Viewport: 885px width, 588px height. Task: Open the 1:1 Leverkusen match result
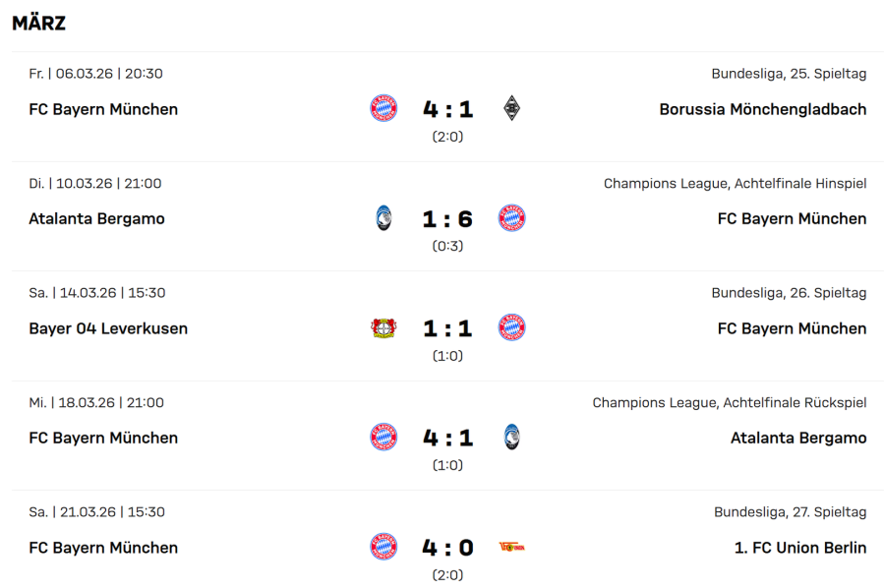click(447, 328)
